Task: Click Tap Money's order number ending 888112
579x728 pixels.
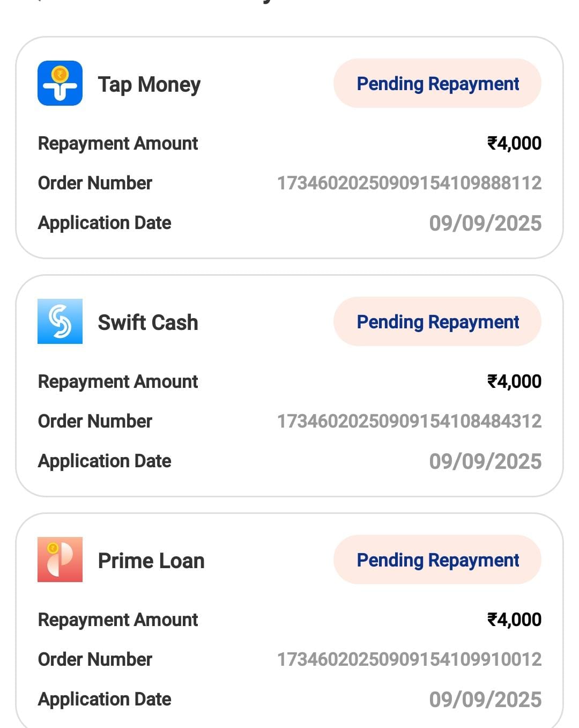Action: coord(409,183)
